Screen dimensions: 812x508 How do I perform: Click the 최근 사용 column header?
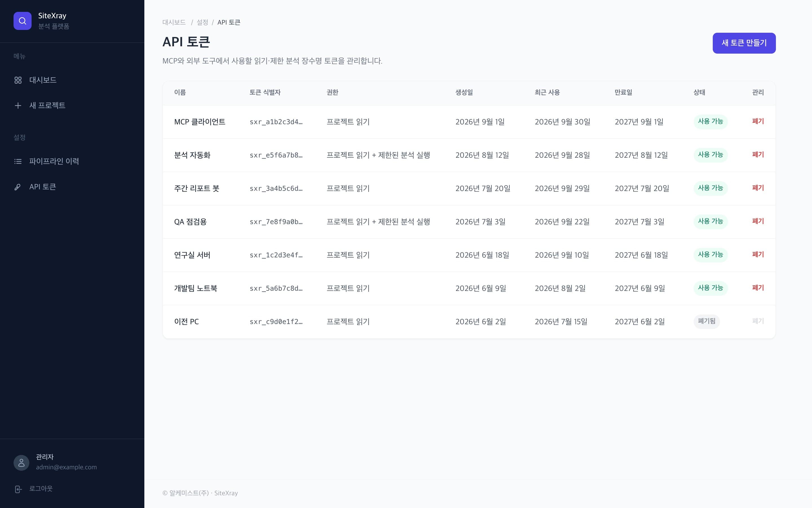tap(547, 92)
